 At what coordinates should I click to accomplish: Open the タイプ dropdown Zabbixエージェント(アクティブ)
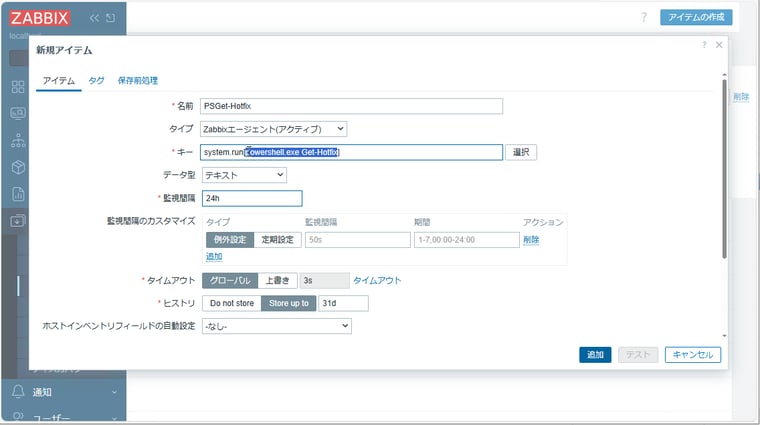pos(274,129)
